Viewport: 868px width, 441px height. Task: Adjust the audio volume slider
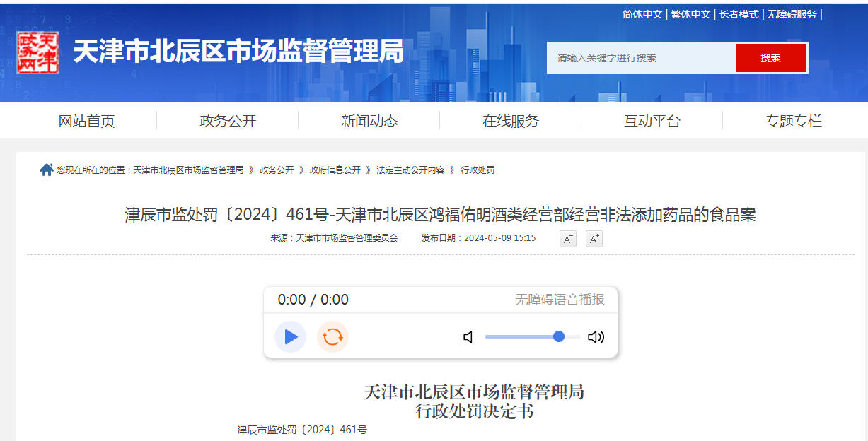(533, 336)
